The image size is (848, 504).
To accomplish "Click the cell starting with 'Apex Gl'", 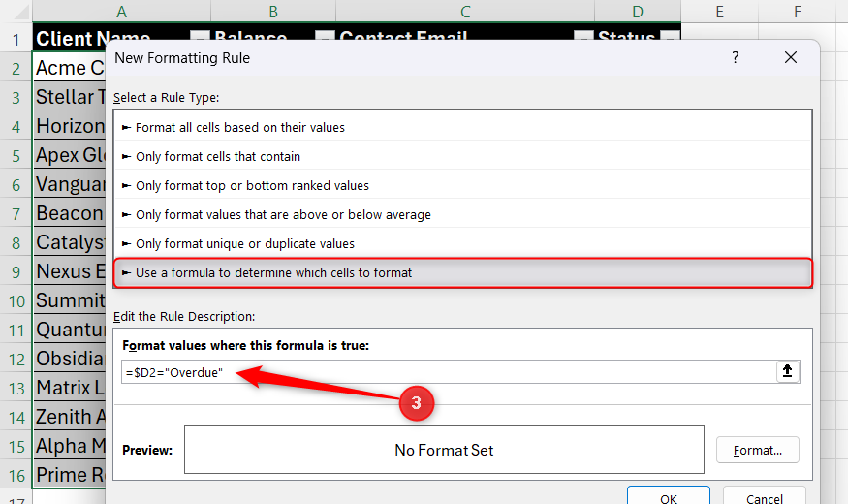I will click(69, 156).
